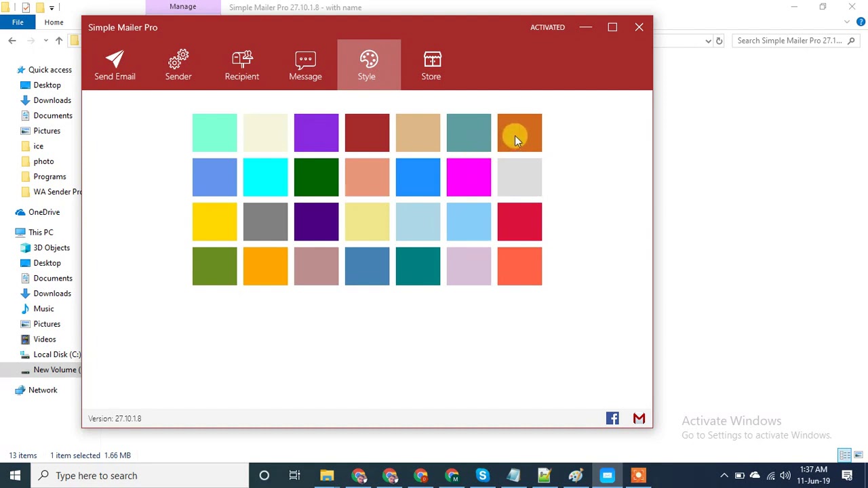Viewport: 868px width, 488px height.
Task: Open the Store section
Action: pyautogui.click(x=431, y=65)
